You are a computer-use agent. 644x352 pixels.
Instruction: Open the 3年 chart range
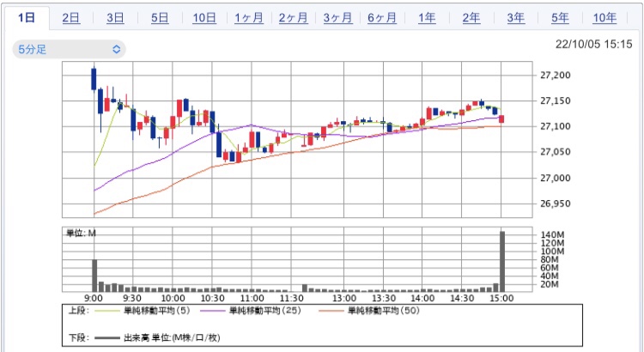click(x=516, y=18)
